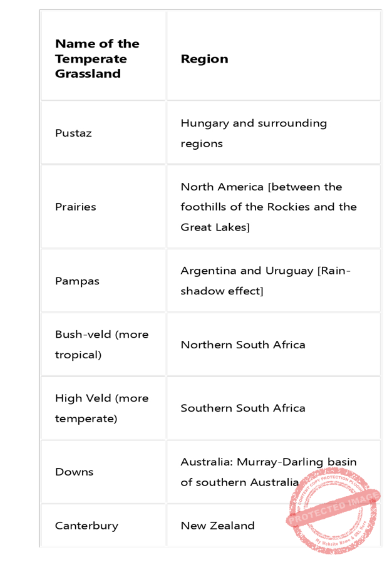
Task: Select the 'Pustaz' grassland cell
Action: click(x=73, y=133)
